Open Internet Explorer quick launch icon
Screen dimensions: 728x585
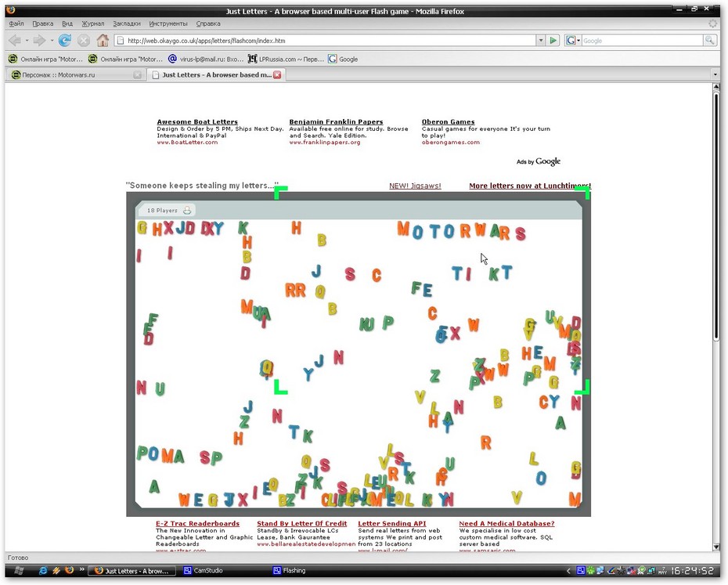[x=43, y=570]
